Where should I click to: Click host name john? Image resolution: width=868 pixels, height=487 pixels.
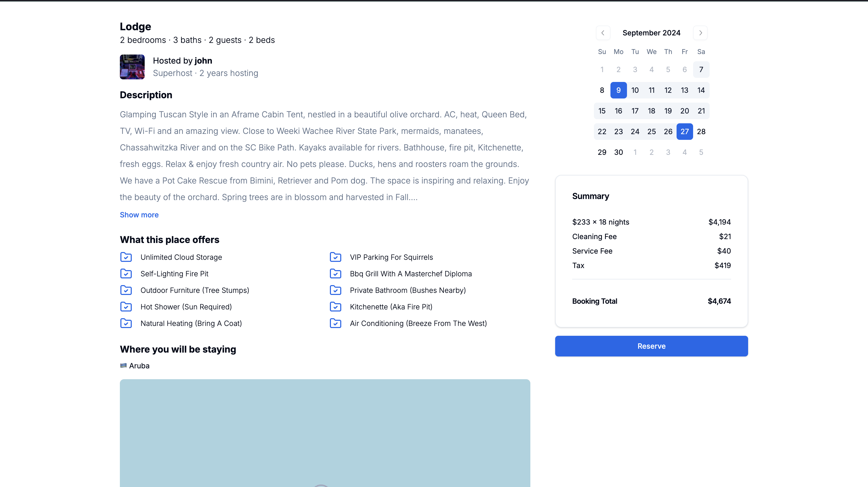203,61
